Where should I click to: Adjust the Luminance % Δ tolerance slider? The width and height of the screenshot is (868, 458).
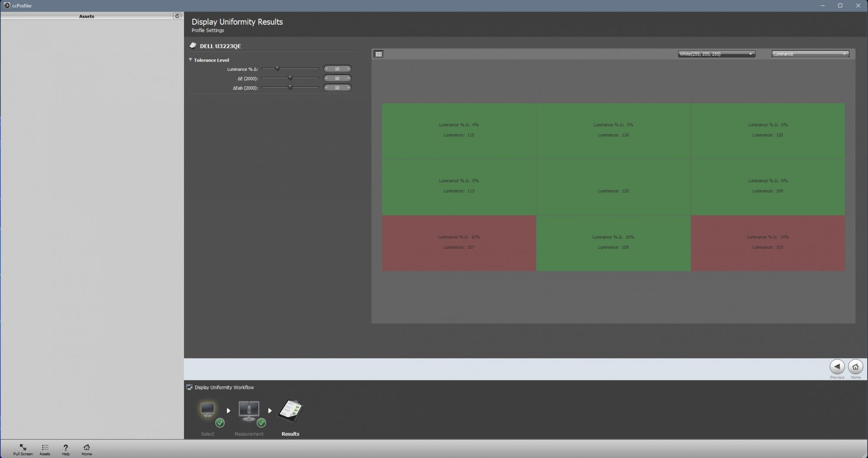point(277,69)
